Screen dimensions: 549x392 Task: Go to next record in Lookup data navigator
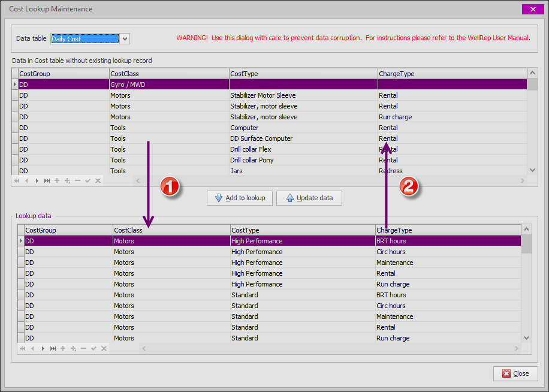click(43, 348)
